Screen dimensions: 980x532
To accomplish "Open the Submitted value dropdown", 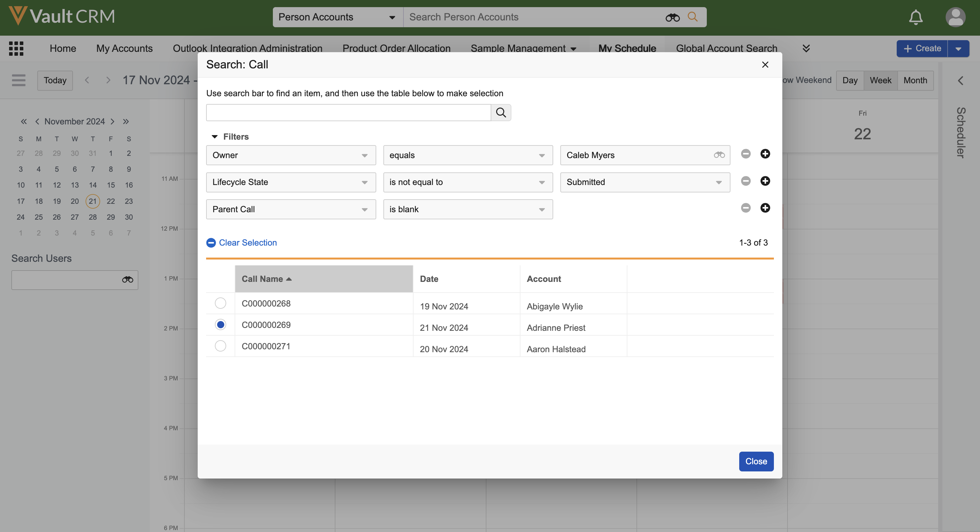I will tap(645, 182).
